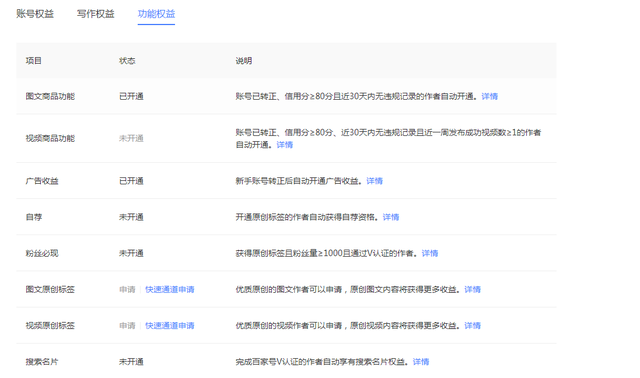Click 快速通道申请 for 视频原创标签
The image size is (640, 378).
[170, 326]
